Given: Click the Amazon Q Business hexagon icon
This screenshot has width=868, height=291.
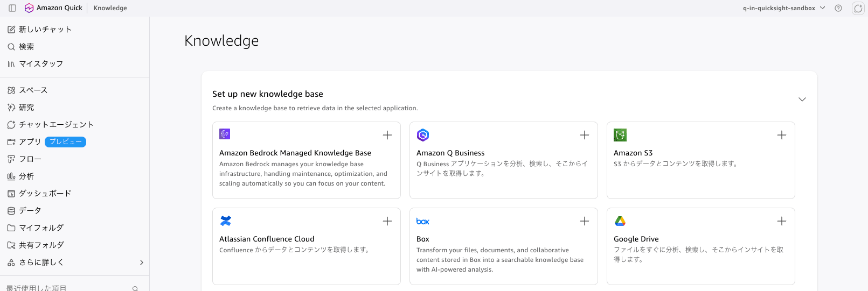Looking at the screenshot, I should point(423,135).
